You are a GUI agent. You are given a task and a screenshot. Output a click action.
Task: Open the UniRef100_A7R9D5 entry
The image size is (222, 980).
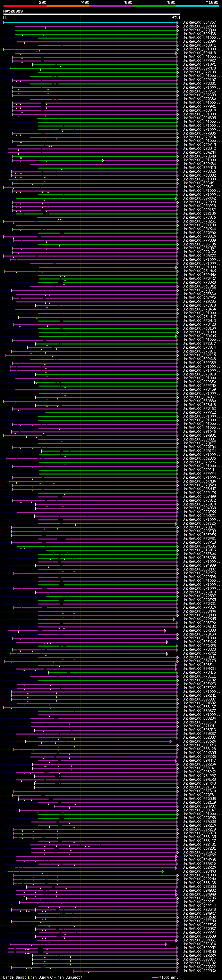click(199, 133)
